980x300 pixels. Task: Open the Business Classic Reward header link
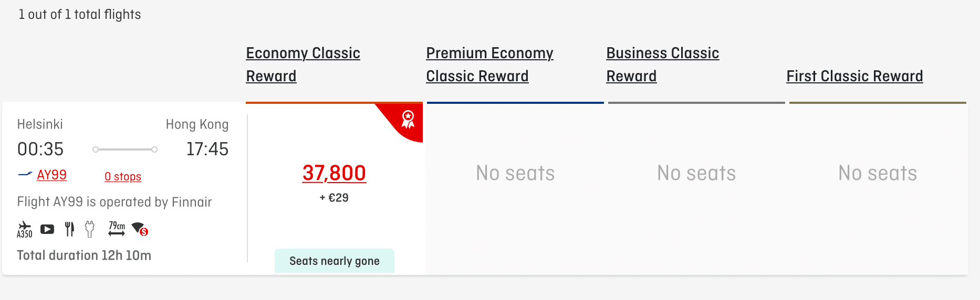click(x=662, y=65)
